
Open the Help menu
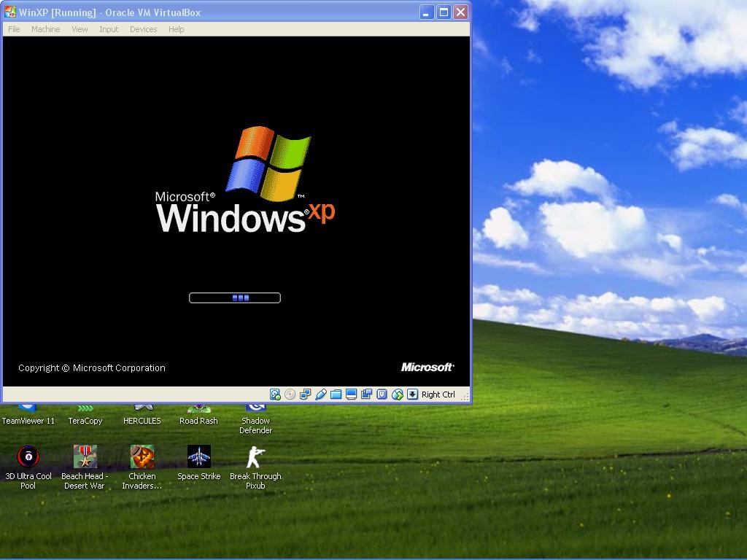point(176,29)
